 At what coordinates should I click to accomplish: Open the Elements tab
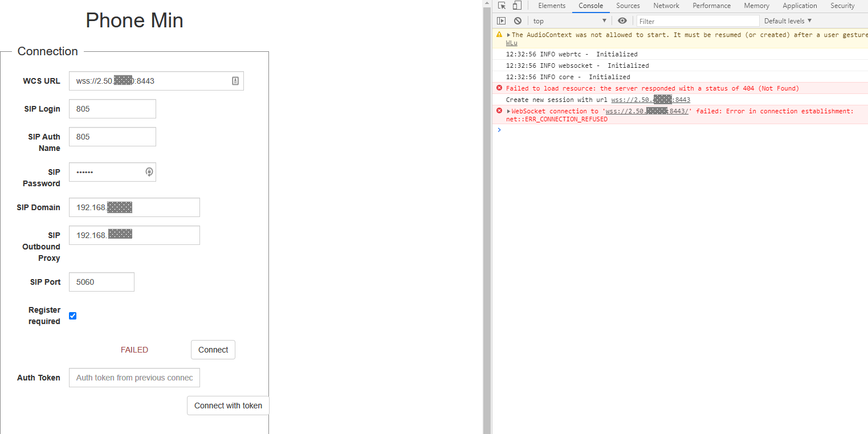(x=552, y=6)
